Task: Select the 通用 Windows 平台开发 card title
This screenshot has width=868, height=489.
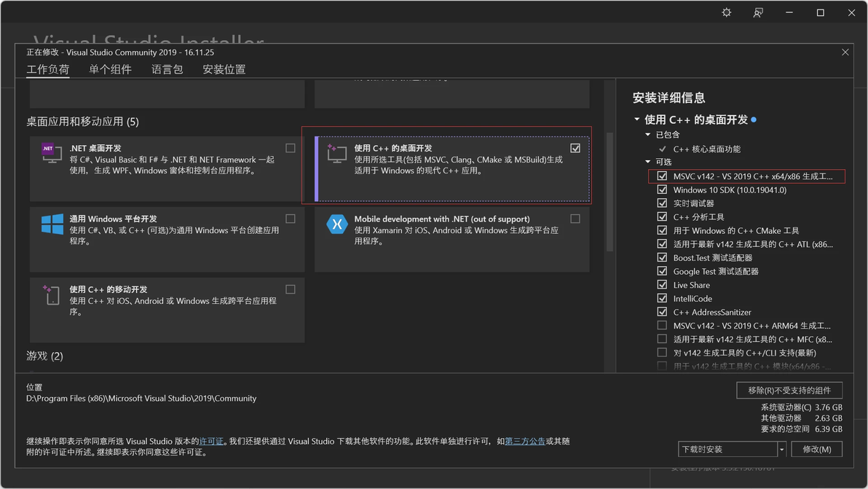Action: [x=113, y=219]
